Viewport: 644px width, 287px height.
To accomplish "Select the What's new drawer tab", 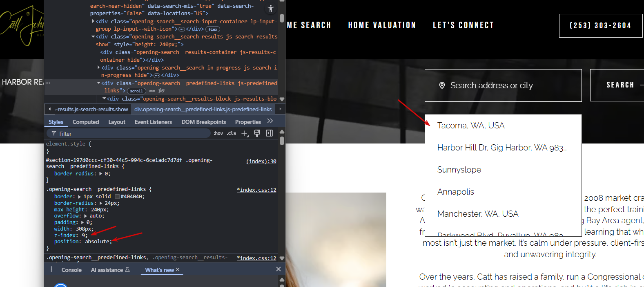I will [x=159, y=270].
